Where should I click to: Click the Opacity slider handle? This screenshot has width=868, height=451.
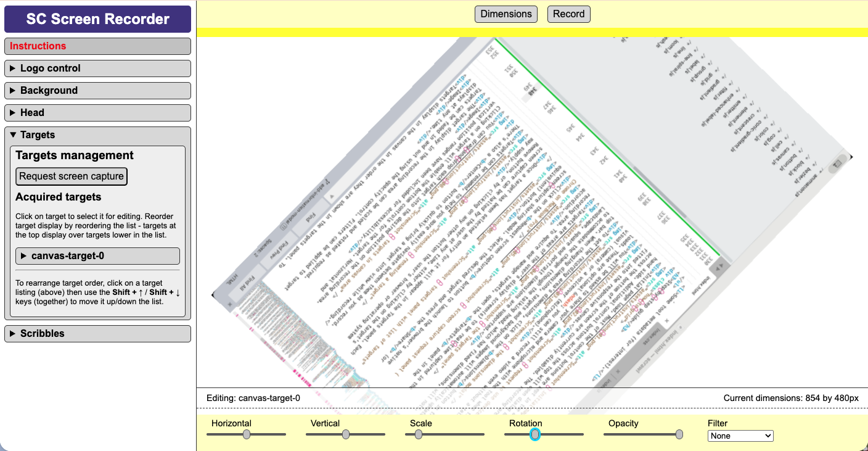(679, 434)
